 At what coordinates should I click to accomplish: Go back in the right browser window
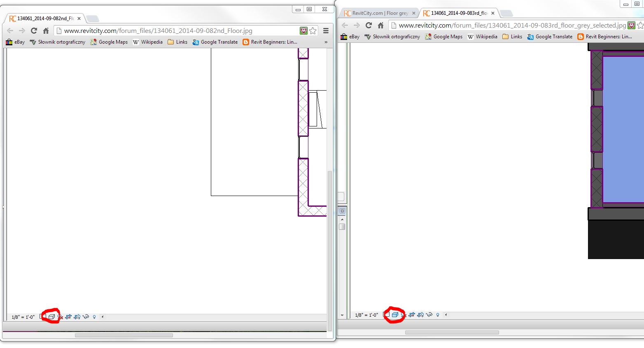pyautogui.click(x=345, y=25)
